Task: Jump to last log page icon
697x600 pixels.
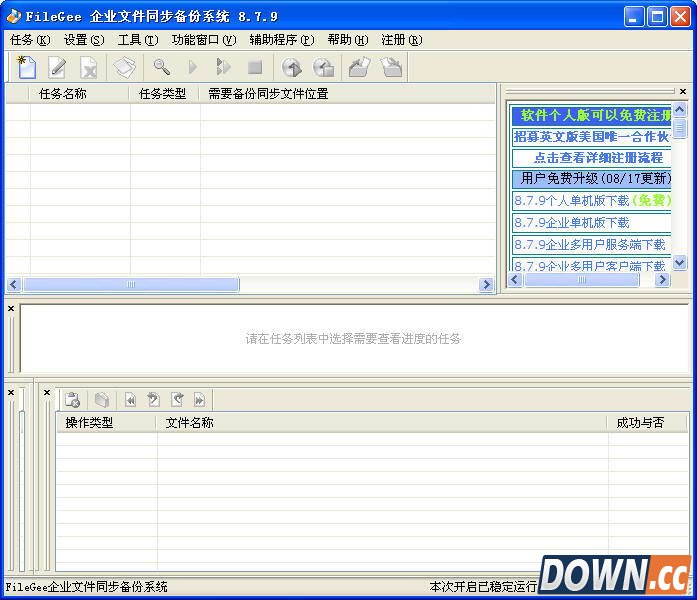Action: click(199, 400)
